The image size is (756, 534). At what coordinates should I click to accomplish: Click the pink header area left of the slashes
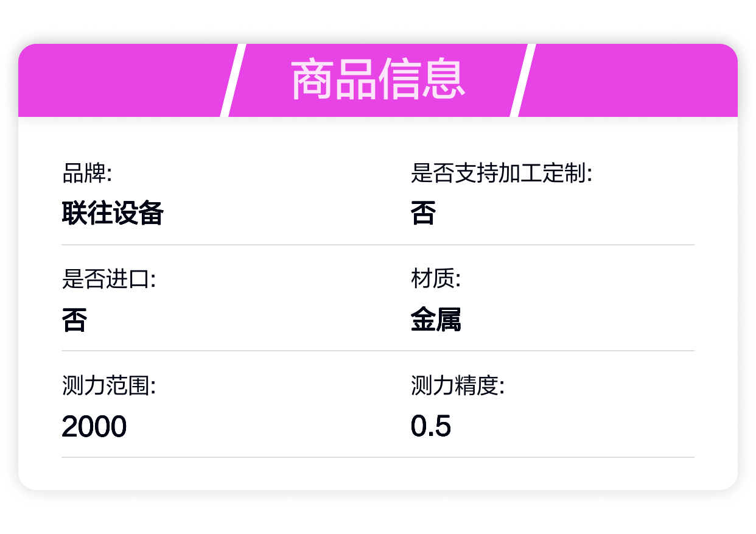122,80
